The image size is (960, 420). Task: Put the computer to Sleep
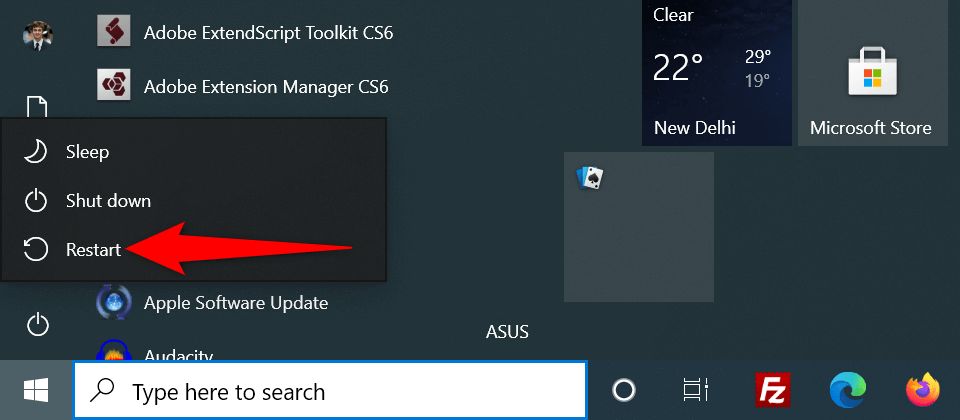tap(87, 152)
